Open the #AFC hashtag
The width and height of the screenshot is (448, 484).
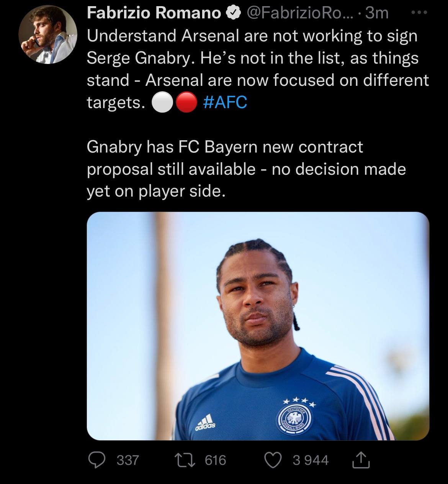click(x=225, y=102)
